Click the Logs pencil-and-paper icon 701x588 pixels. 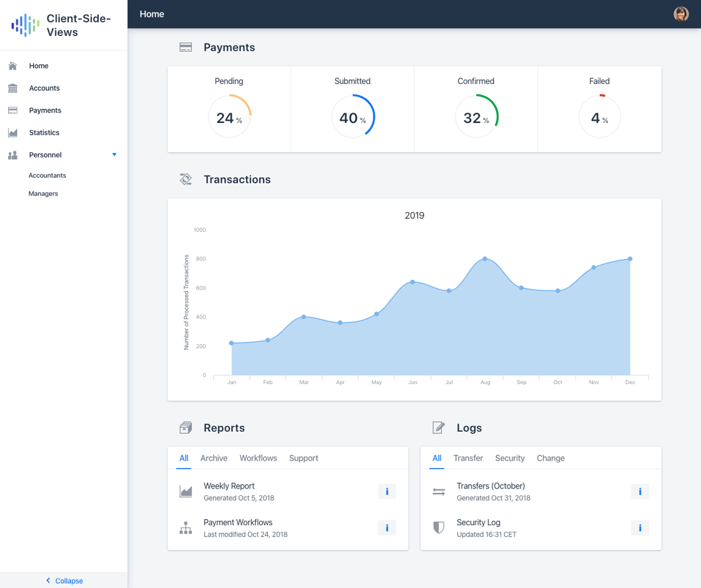pyautogui.click(x=438, y=427)
